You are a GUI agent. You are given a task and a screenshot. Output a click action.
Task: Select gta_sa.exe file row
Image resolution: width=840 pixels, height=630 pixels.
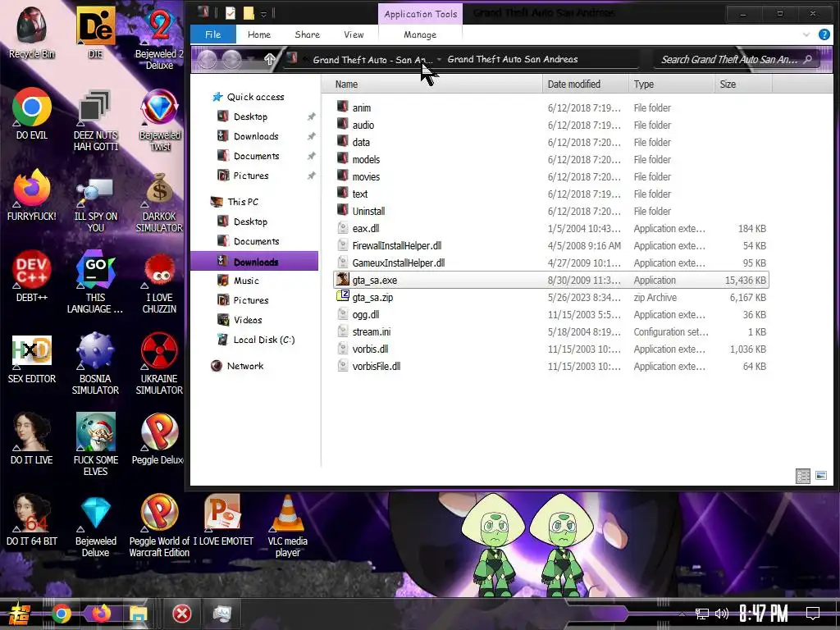[551, 281]
